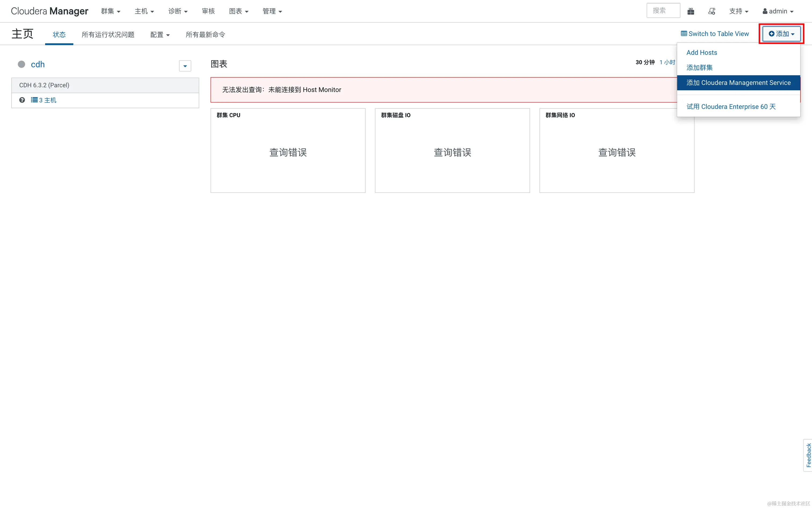Click the plus circle icon on 添加 button
The image size is (812, 508).
click(x=771, y=34)
